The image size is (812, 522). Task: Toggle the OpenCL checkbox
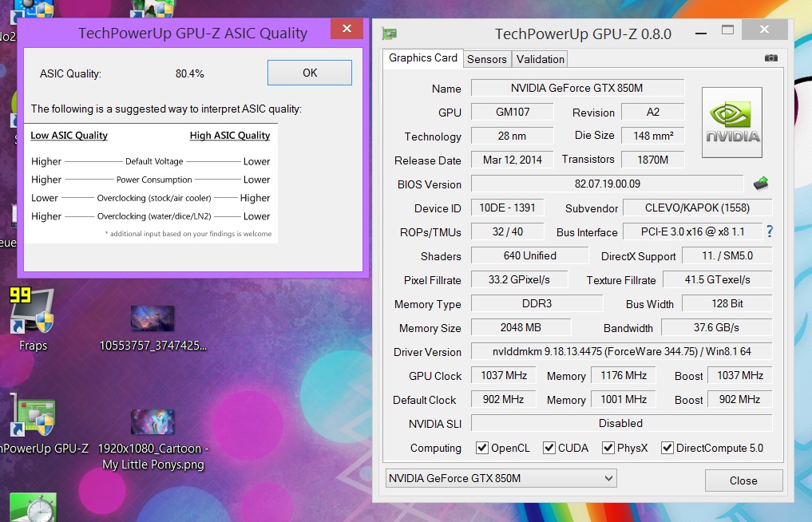(482, 448)
